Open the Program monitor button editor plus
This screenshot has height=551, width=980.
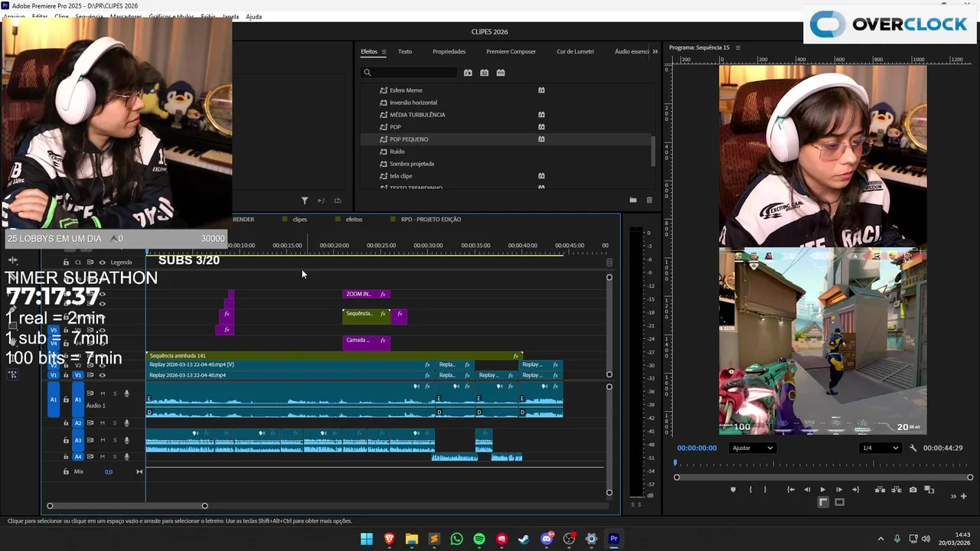pos(963,496)
